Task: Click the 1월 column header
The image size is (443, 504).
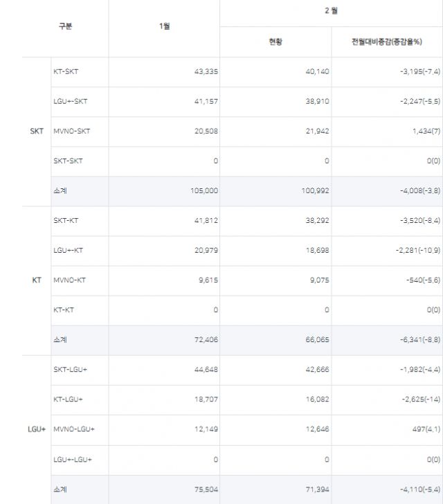Action: pos(164,27)
